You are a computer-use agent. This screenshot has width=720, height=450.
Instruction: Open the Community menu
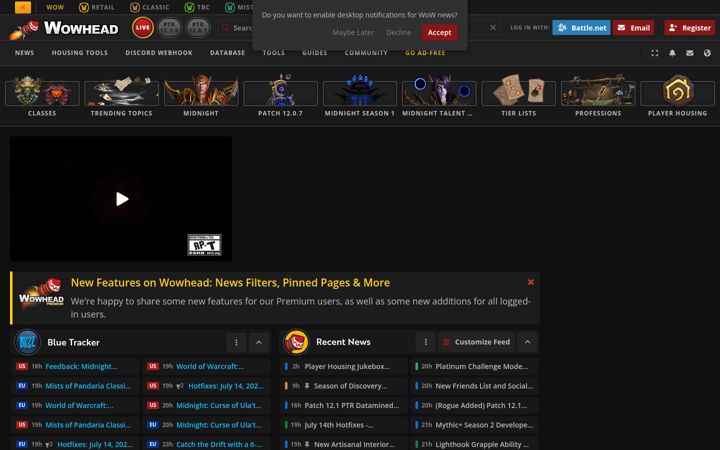(x=366, y=53)
